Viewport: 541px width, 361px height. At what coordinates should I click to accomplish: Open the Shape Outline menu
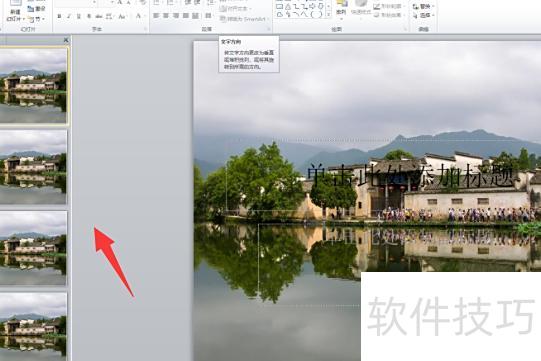[x=389, y=6]
